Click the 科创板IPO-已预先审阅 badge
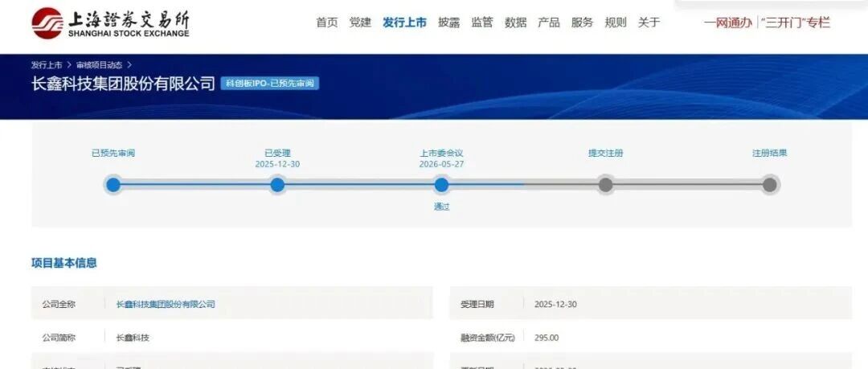Image resolution: width=868 pixels, height=369 pixels. pyautogui.click(x=269, y=84)
